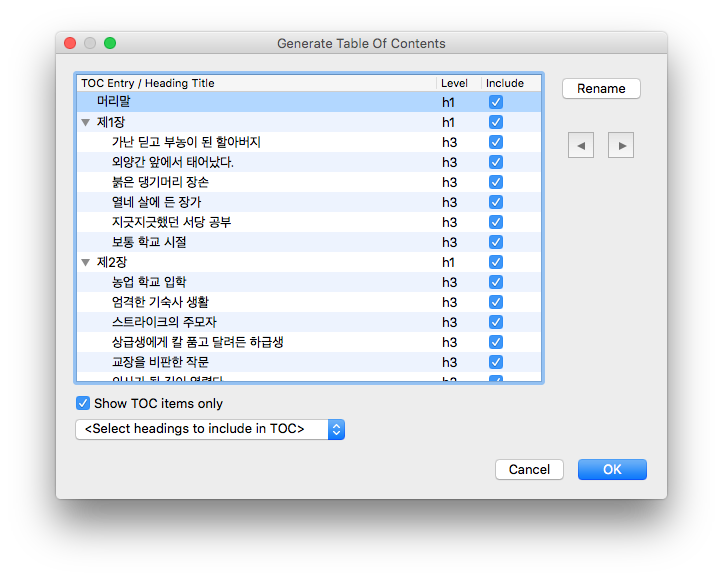Open the Select headings to include dropdown
The height and width of the screenshot is (579, 723).
click(210, 429)
